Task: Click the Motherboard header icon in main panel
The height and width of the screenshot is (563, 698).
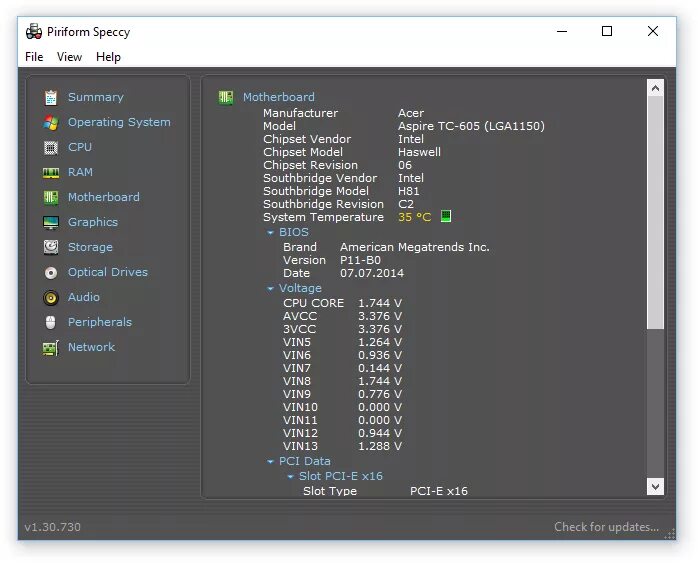Action: tap(226, 97)
